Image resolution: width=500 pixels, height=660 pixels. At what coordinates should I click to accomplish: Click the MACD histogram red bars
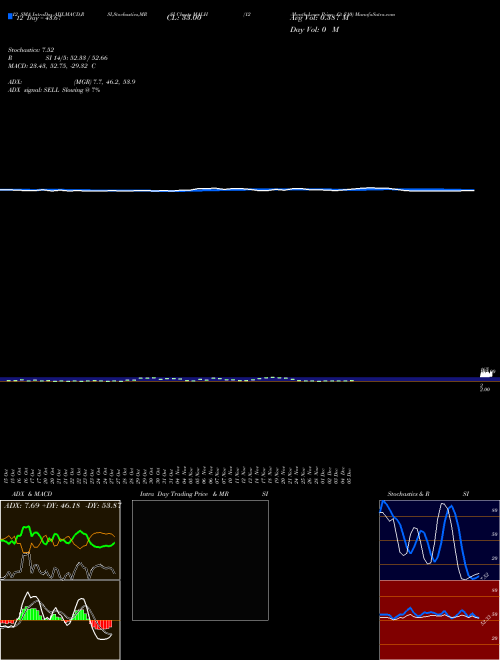pos(102,624)
